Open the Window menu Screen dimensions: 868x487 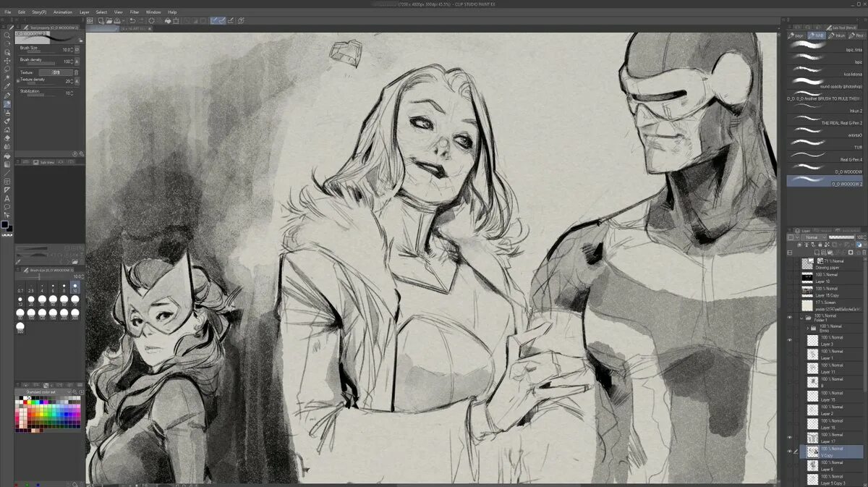pyautogui.click(x=153, y=12)
